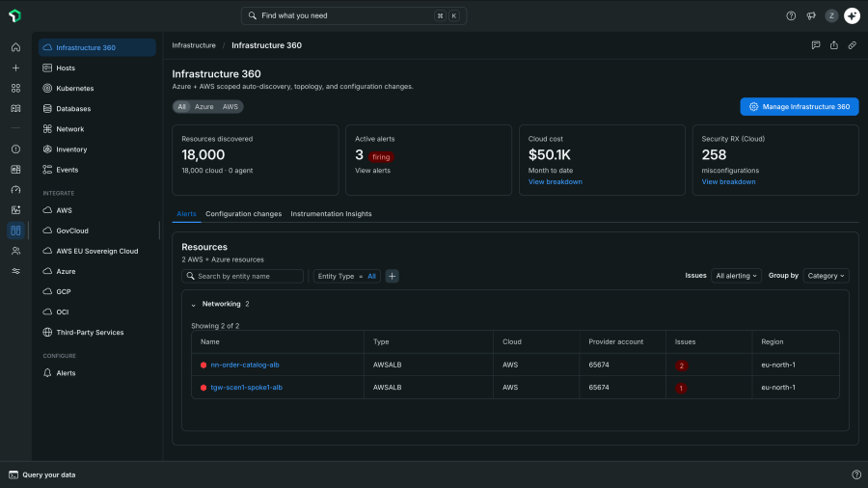Open Alerts under Configure
This screenshot has height=488, width=868.
96,373
